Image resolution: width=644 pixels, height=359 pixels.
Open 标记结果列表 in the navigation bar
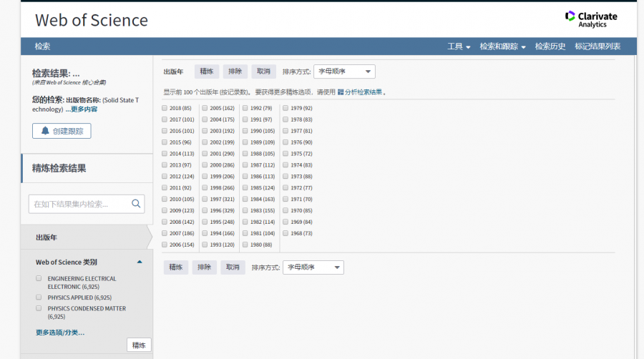coord(597,46)
